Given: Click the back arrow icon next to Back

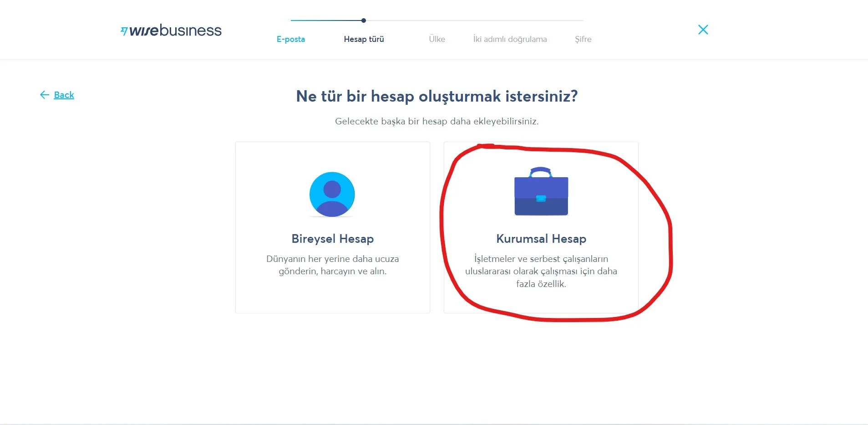Looking at the screenshot, I should click(44, 95).
